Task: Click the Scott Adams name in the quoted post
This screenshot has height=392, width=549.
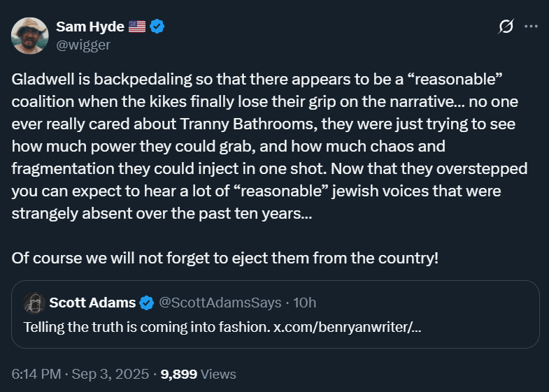Action: tap(92, 303)
